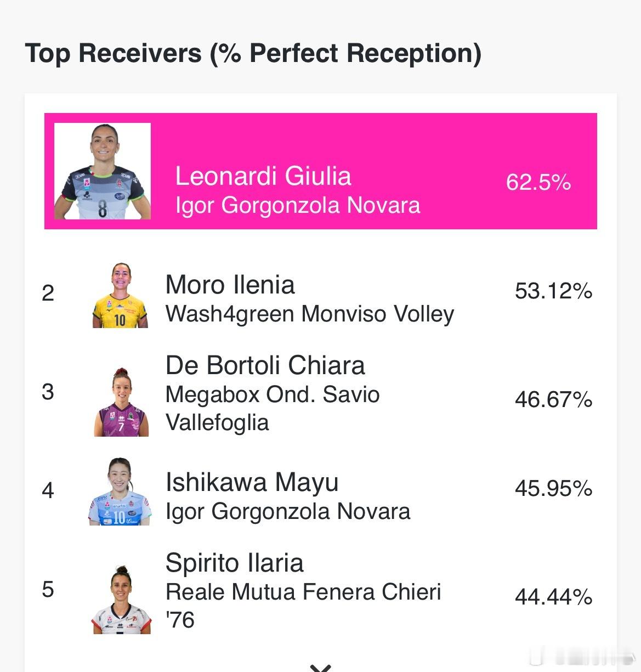Click the Top Receivers section heading
This screenshot has width=641, height=672.
click(253, 54)
